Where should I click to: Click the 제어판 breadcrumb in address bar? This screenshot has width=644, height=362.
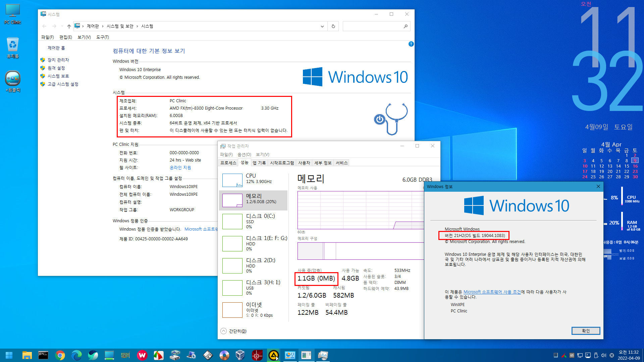point(93,26)
